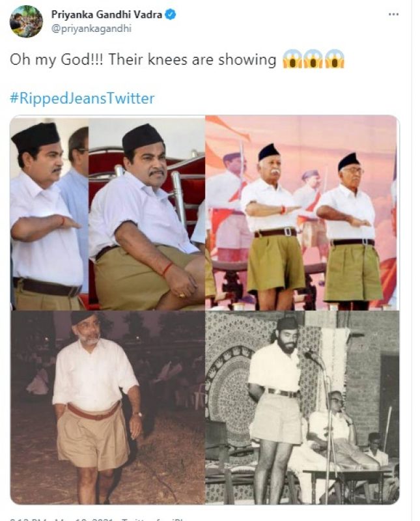Open the tweet's more options ellipsis
This screenshot has height=521, width=420.
[x=393, y=14]
